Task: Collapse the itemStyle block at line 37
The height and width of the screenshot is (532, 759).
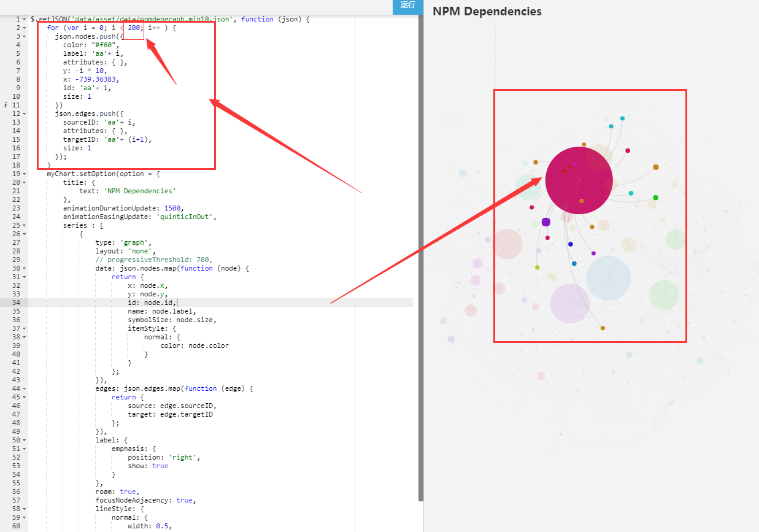Action: click(x=24, y=328)
